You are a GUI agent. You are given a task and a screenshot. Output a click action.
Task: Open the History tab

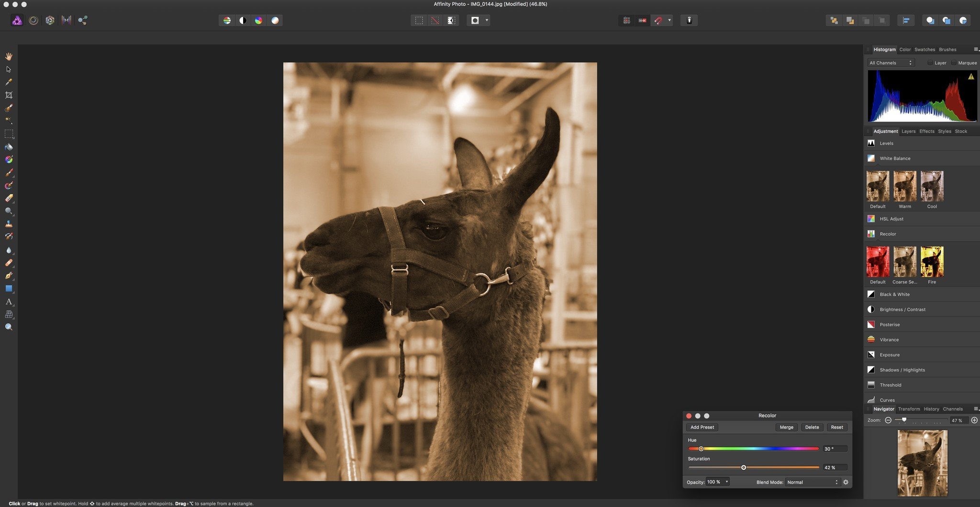tap(931, 409)
